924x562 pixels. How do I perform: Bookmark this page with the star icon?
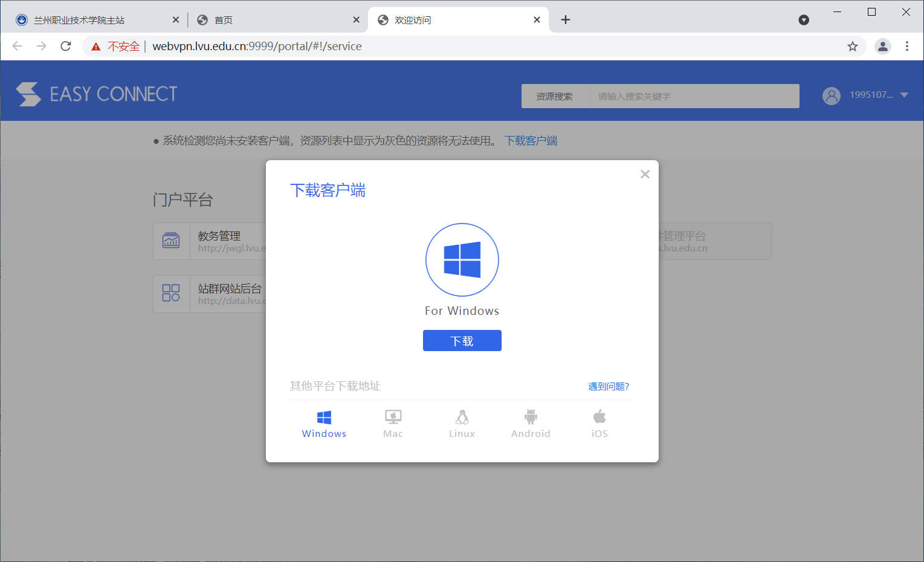[853, 47]
